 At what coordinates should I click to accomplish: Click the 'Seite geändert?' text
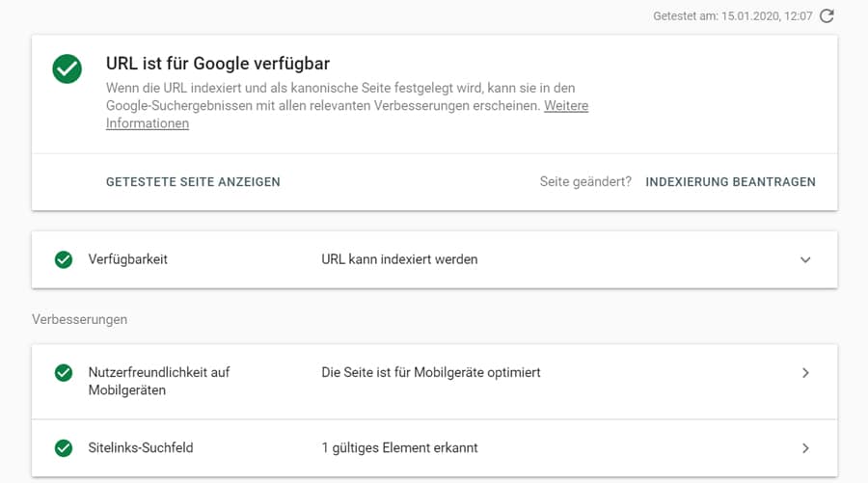coord(585,181)
